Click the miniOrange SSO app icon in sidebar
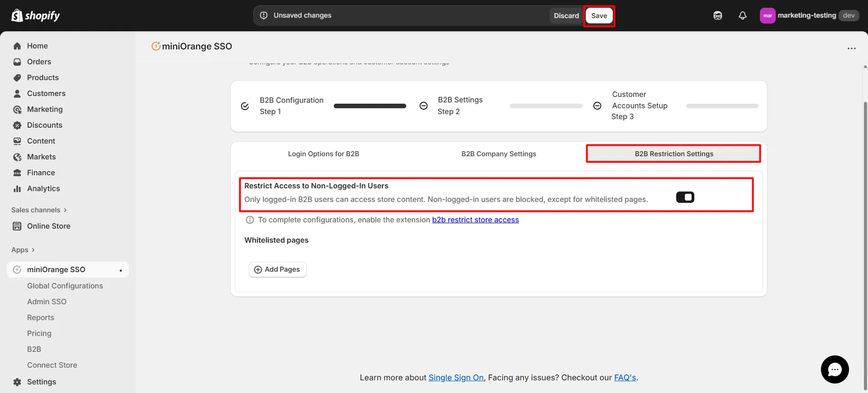The height and width of the screenshot is (393, 868). pos(17,270)
